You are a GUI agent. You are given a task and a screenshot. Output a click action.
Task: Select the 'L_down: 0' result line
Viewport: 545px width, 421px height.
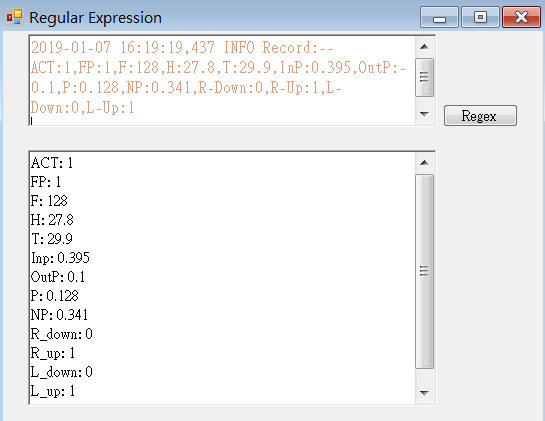(62, 372)
